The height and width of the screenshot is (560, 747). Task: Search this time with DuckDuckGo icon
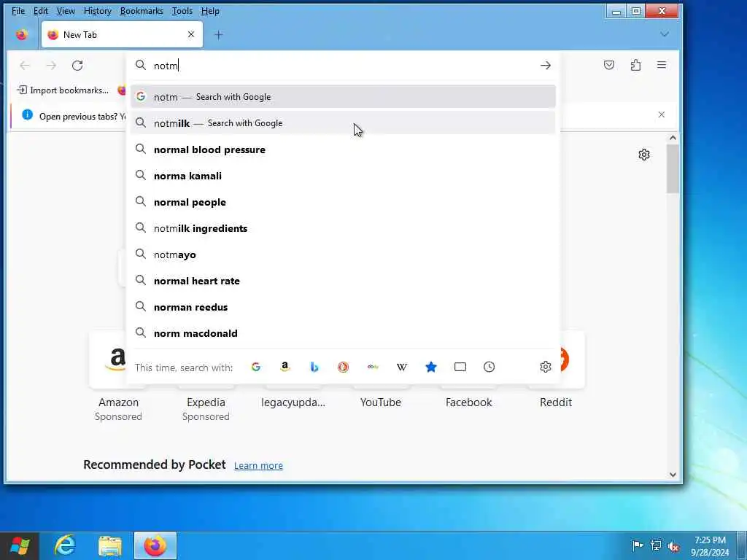click(343, 367)
